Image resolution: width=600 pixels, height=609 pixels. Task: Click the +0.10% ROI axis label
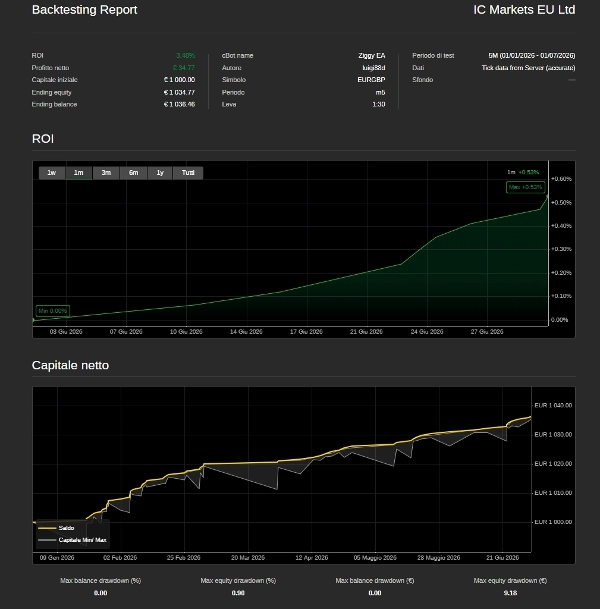[x=561, y=296]
